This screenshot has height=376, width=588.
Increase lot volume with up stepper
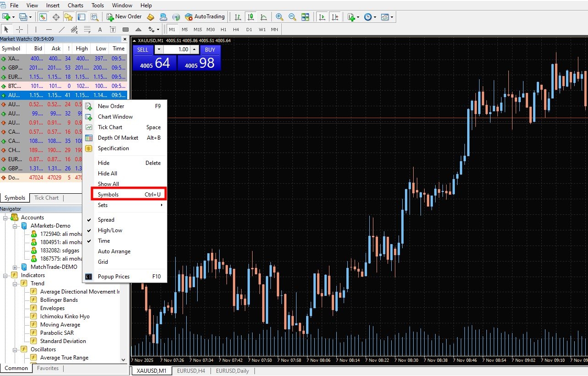(x=194, y=49)
